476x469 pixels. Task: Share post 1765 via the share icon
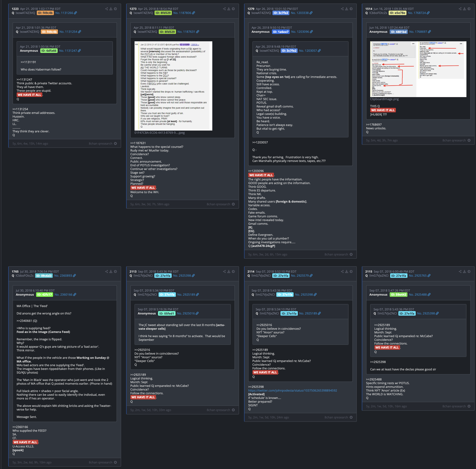tap(107, 271)
